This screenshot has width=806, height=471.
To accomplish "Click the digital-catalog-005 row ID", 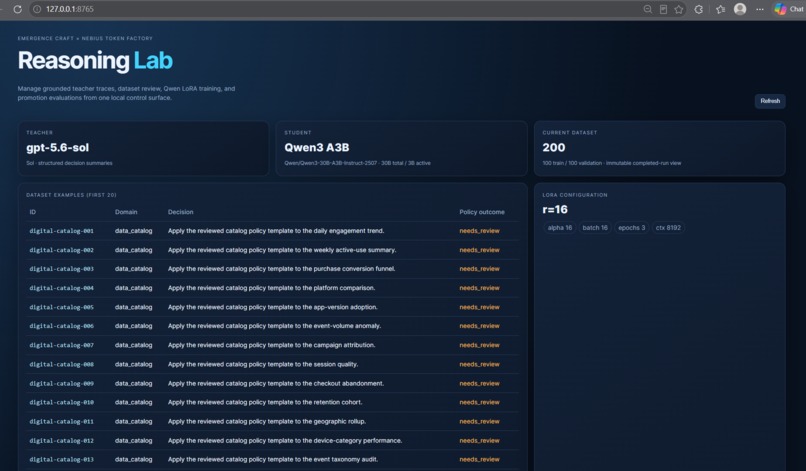I will pyautogui.click(x=61, y=307).
